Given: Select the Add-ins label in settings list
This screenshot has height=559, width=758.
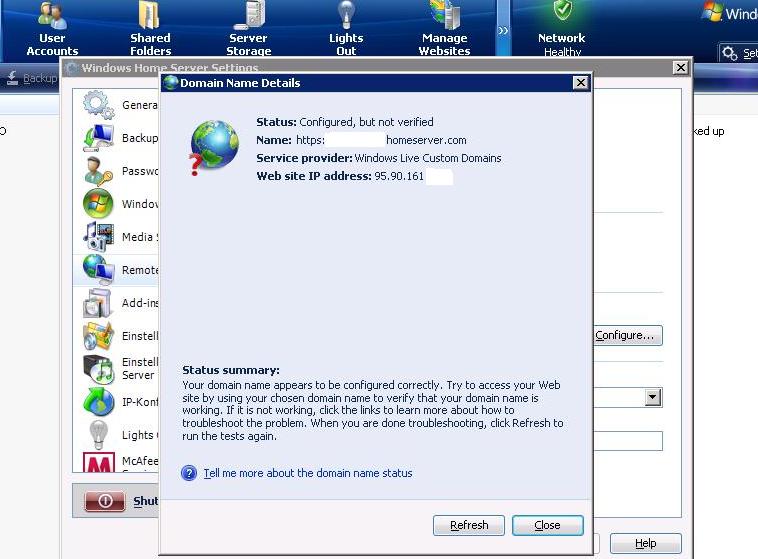Looking at the screenshot, I should pyautogui.click(x=140, y=303).
